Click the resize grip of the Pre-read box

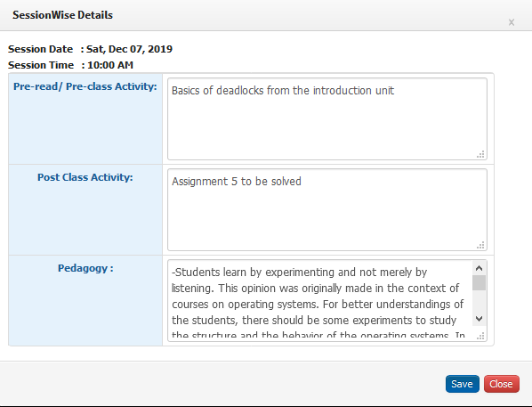tap(480, 154)
